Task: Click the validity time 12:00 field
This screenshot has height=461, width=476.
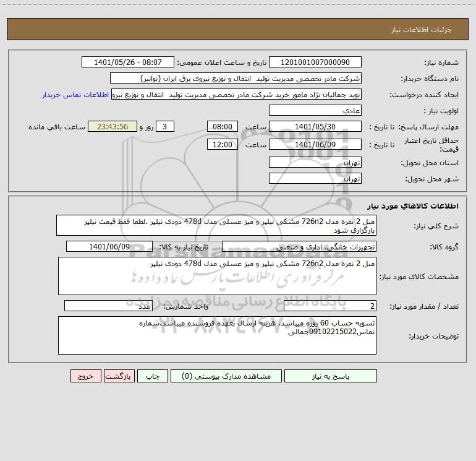Action: click(x=222, y=144)
